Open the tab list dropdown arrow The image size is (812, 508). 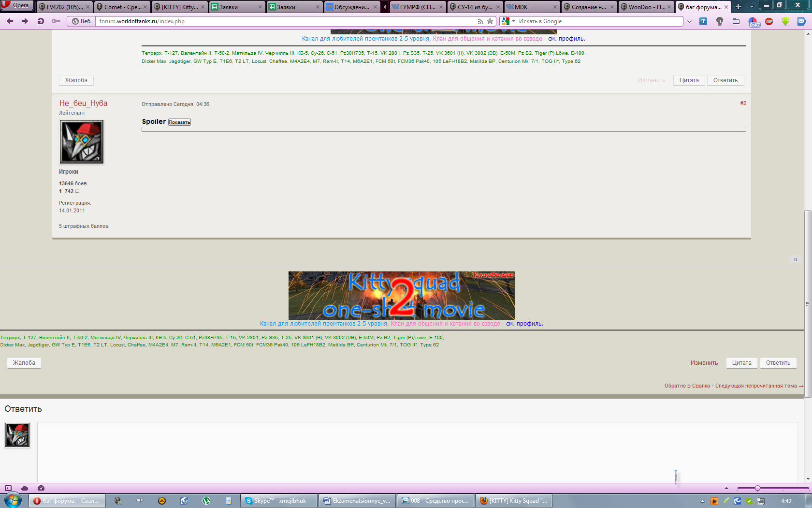(x=752, y=7)
